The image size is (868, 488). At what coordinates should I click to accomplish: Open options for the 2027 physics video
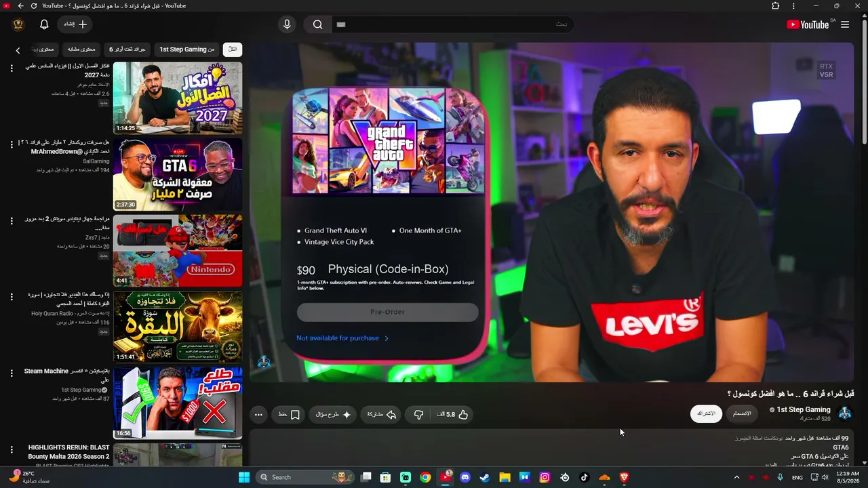coord(12,68)
